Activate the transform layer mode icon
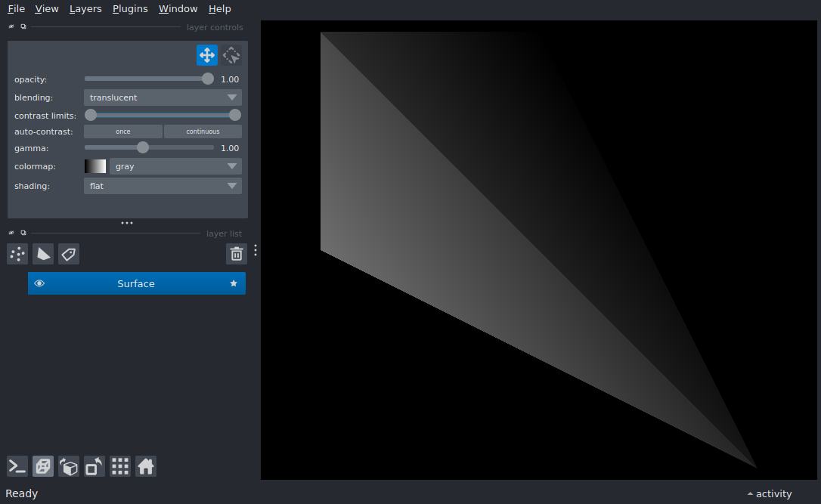Viewport: 821px width, 504px height. pos(231,55)
